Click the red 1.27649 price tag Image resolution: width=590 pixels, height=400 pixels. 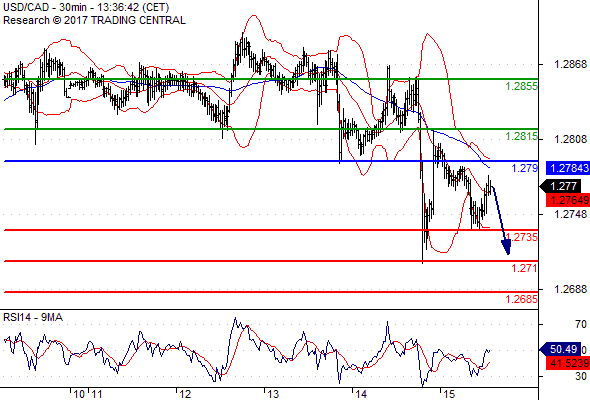(568, 200)
